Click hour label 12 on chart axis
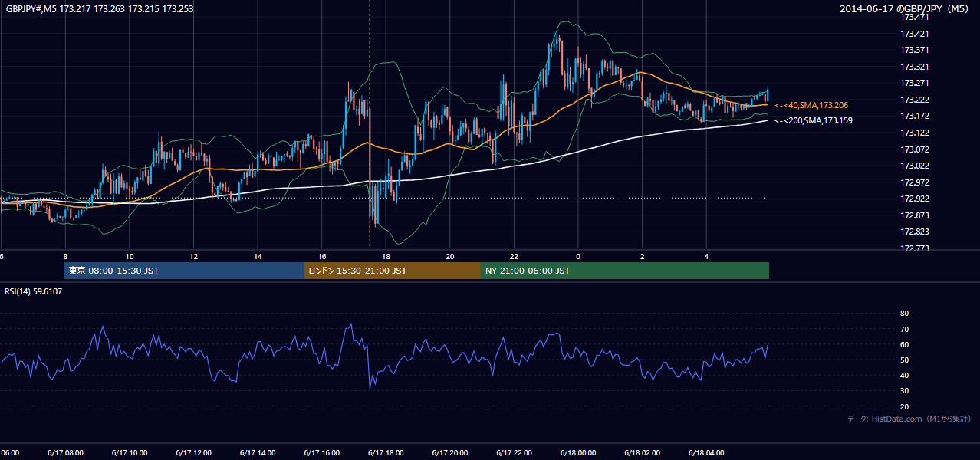980x460 pixels. 193,257
